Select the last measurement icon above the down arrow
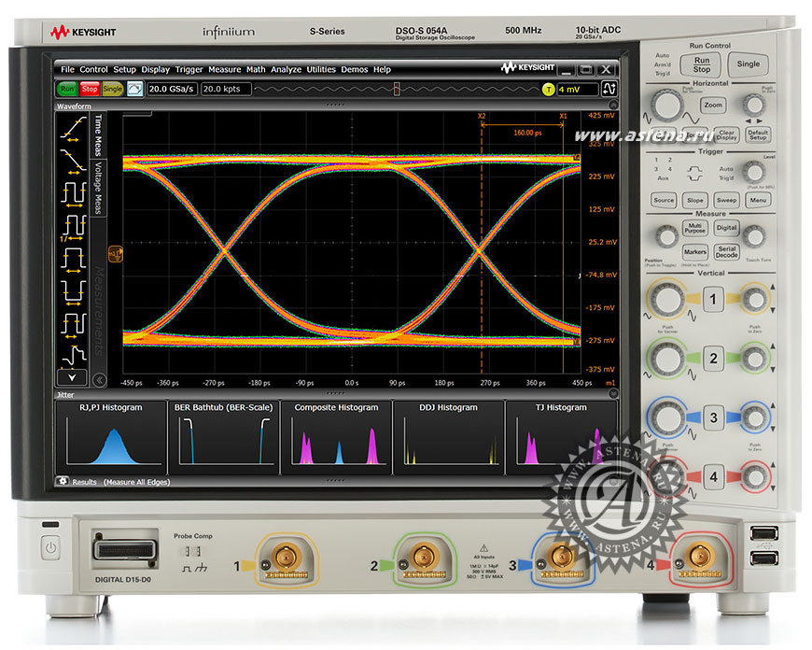Image resolution: width=812 pixels, height=650 pixels. (x=73, y=355)
